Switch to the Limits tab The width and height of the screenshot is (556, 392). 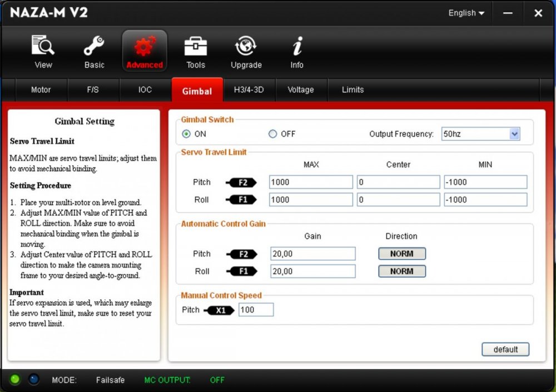[x=353, y=90]
